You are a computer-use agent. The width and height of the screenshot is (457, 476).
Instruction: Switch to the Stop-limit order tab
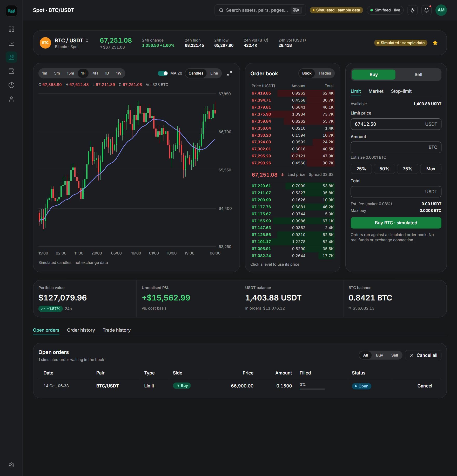401,91
